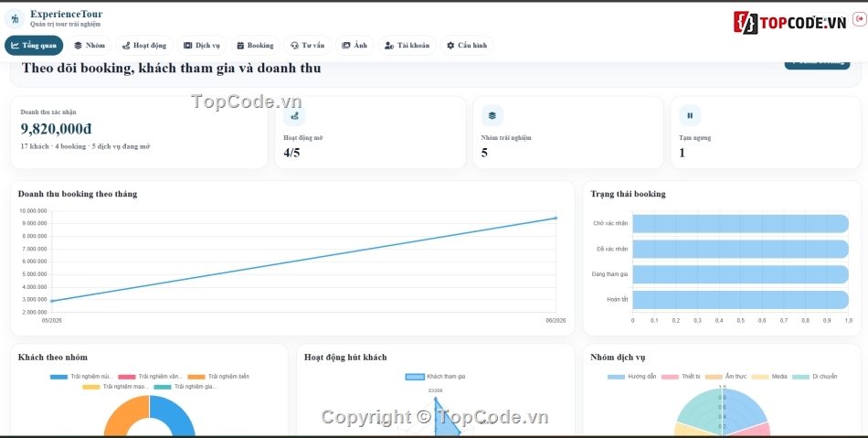The image size is (868, 438).
Task: Click the 10.000.000 y-axis label
Action: 33,211
